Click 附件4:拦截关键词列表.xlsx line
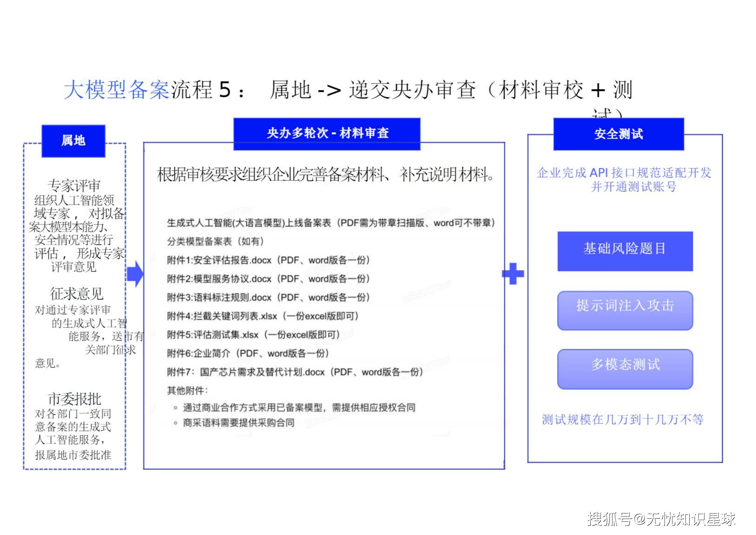Image resolution: width=756 pixels, height=535 pixels. 262,316
